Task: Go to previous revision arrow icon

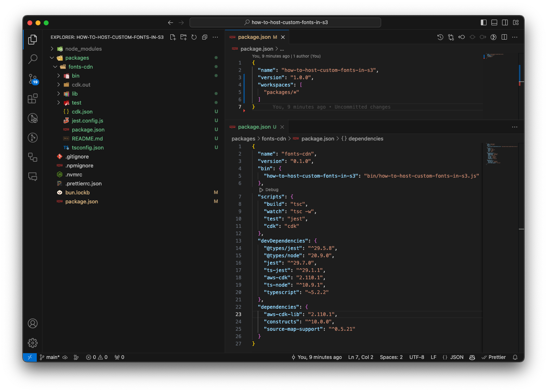Action: (x=462, y=37)
